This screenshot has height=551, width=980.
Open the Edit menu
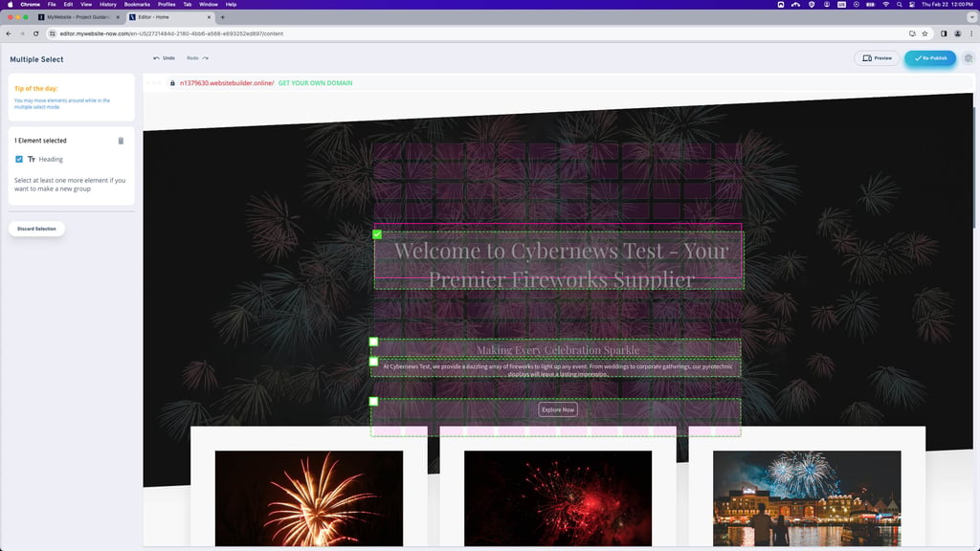pyautogui.click(x=68, y=5)
